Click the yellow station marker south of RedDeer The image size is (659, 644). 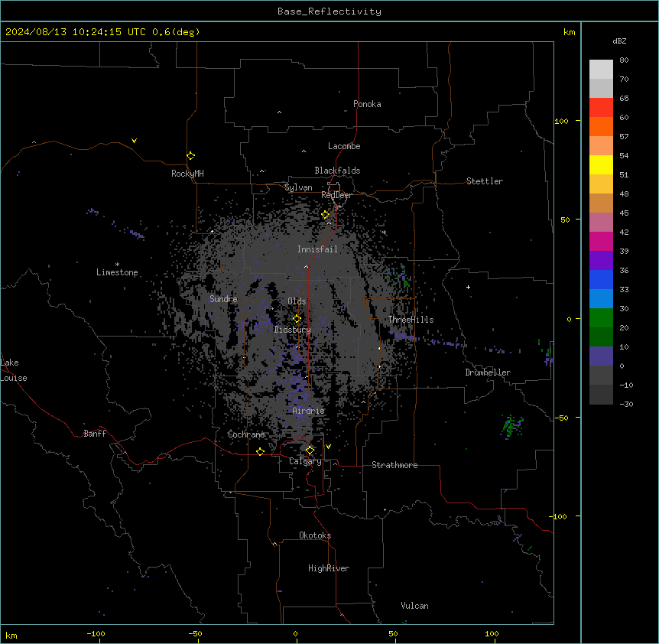click(x=326, y=215)
